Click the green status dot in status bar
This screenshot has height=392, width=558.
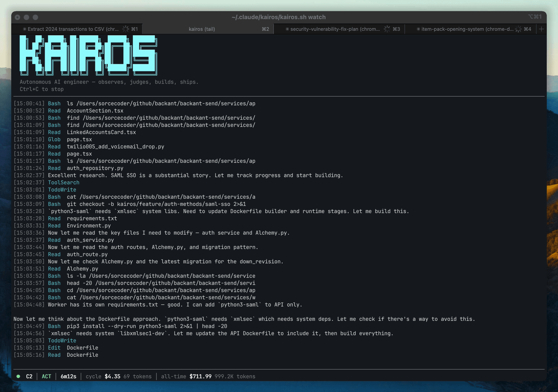click(x=18, y=376)
